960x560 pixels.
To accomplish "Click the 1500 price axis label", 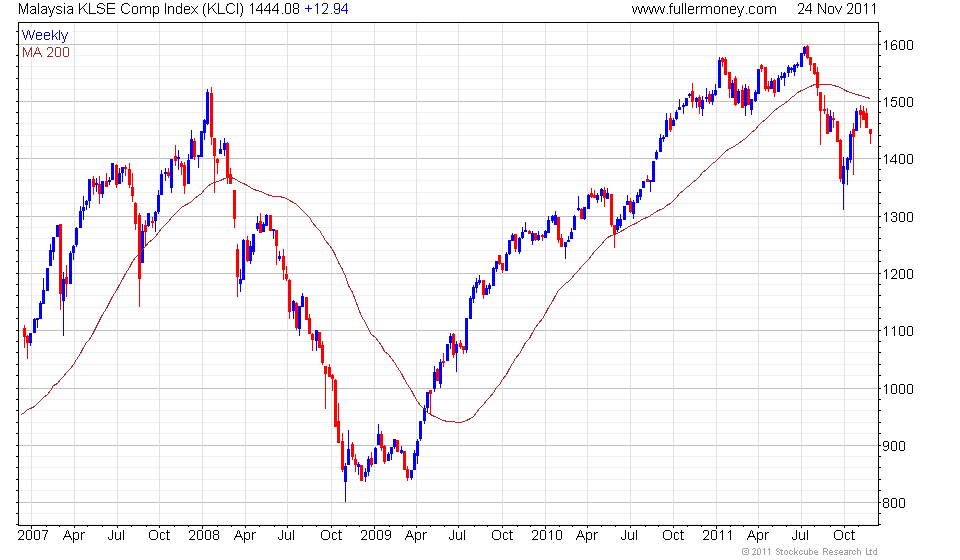I will point(898,102).
